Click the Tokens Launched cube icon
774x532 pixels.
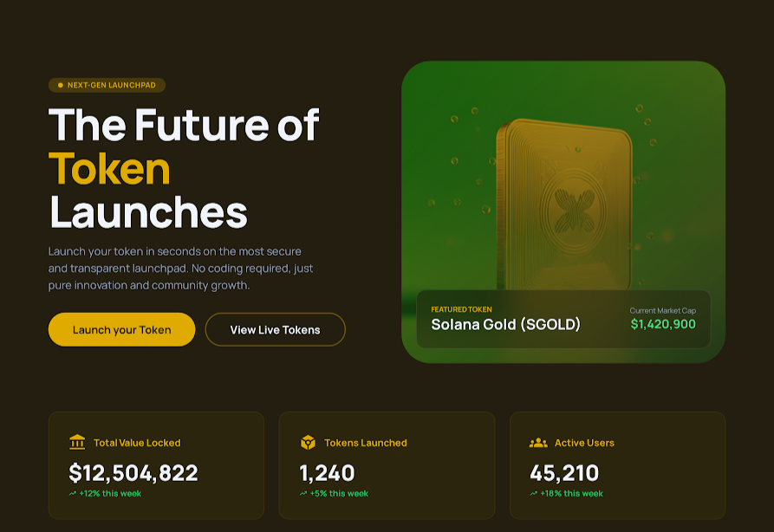308,442
